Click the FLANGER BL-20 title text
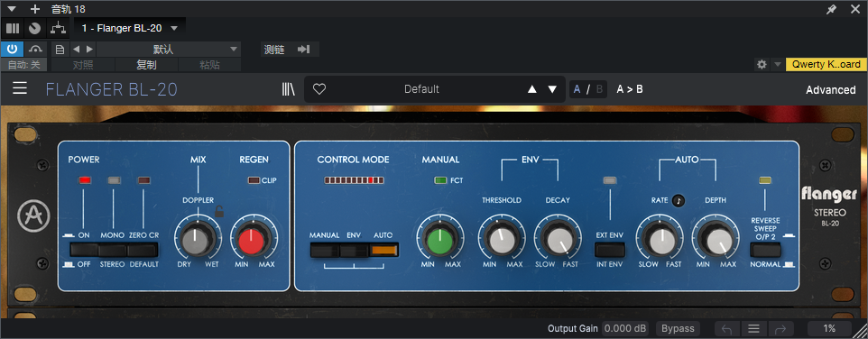This screenshot has height=339, width=868. pyautogui.click(x=111, y=89)
